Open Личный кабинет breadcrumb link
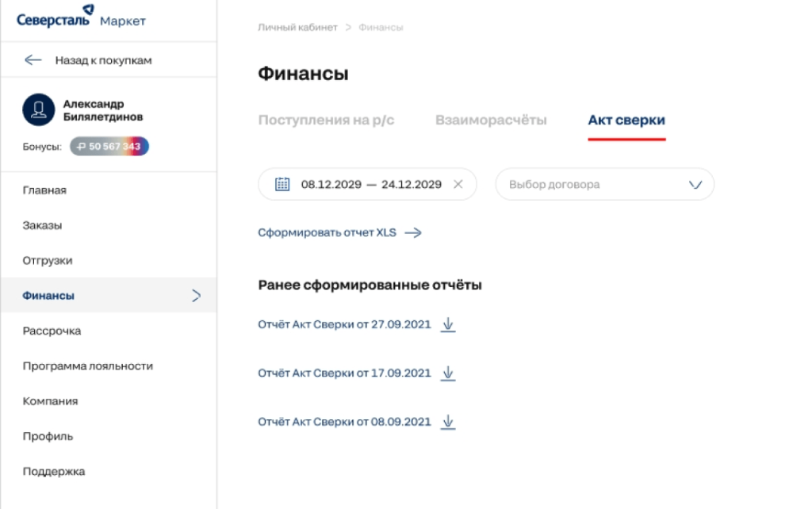 coord(297,28)
